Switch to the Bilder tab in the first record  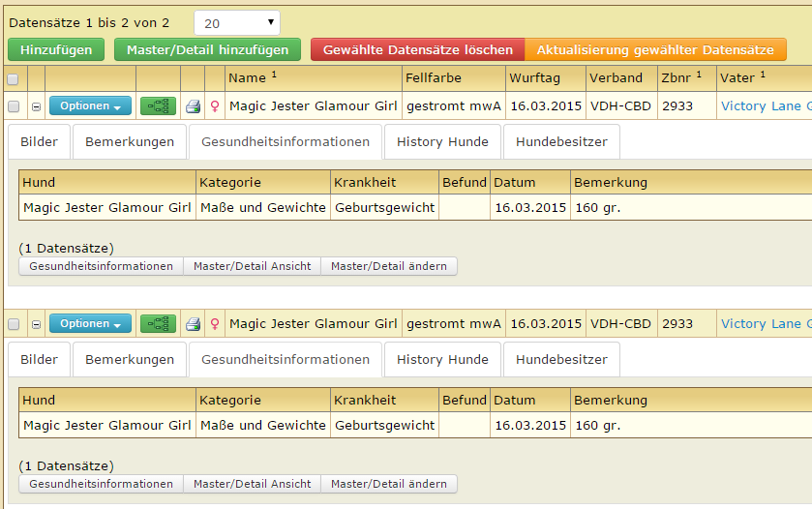coord(39,142)
